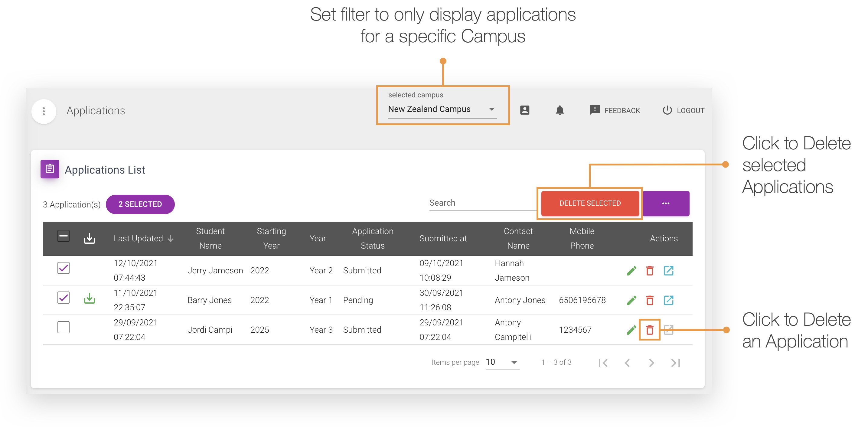Toggle the select-all checkbox in header
Viewport: 868px width, 427px height.
[63, 236]
